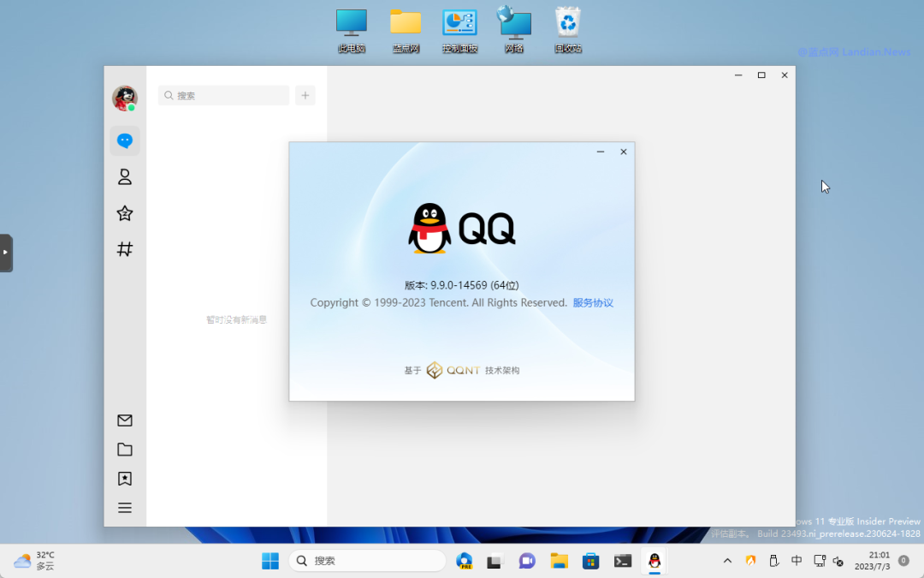The image size is (924, 578).
Task: Open the notification center badge
Action: click(903, 561)
